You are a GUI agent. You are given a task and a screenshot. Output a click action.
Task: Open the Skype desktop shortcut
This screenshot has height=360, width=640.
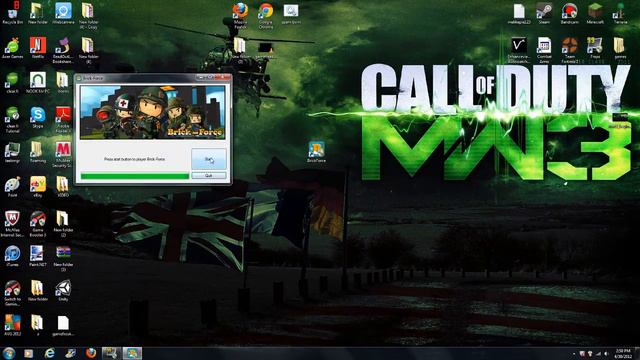coord(38,118)
